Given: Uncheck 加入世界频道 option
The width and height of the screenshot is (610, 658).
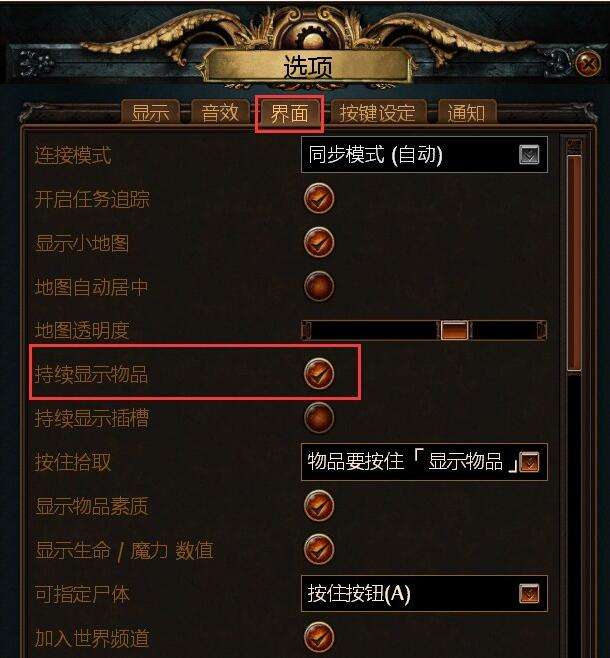Looking at the screenshot, I should pyautogui.click(x=319, y=638).
